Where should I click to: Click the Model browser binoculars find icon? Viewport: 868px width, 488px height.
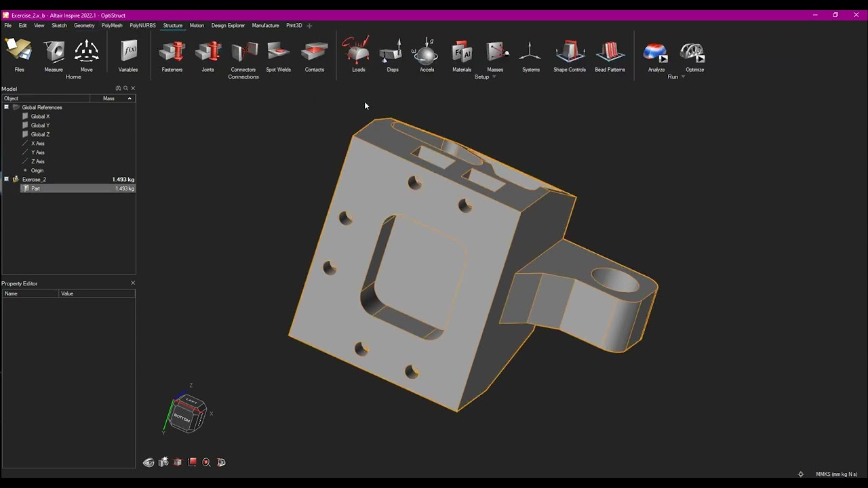click(x=118, y=88)
